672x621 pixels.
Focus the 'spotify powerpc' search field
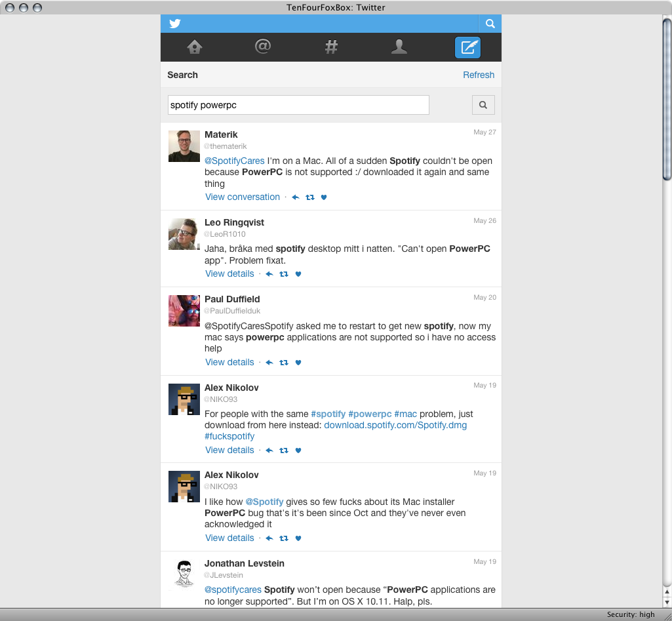coord(298,105)
